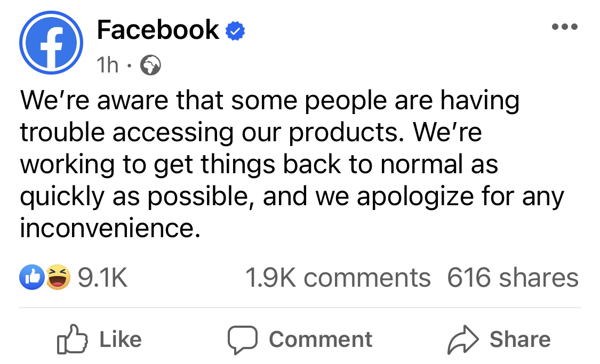View the 9.1K reactions list

click(102, 278)
